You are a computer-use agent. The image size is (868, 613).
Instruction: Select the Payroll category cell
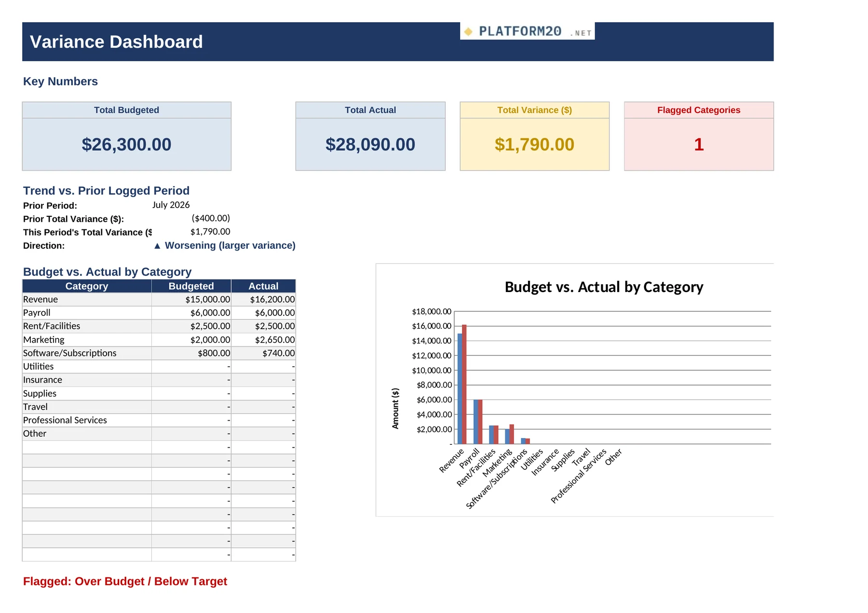(87, 313)
